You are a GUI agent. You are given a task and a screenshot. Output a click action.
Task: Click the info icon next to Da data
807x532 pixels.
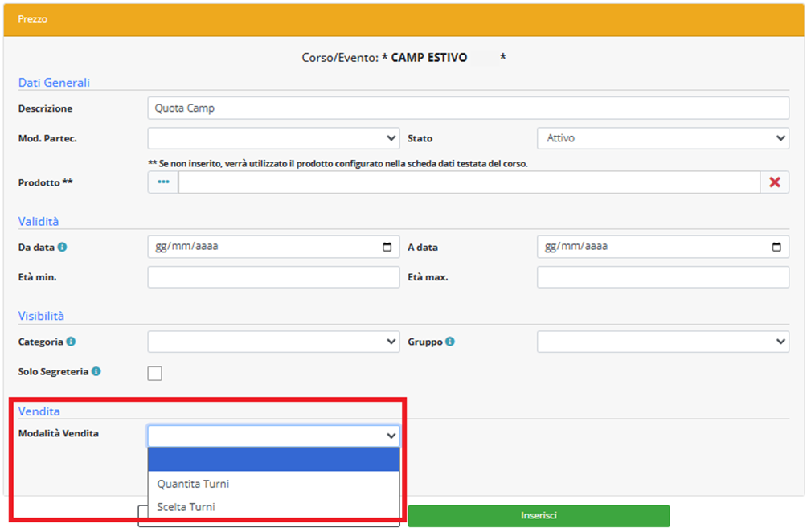pos(63,248)
